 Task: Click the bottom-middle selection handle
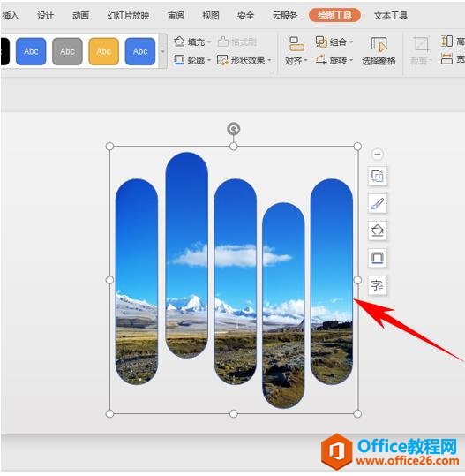click(x=234, y=413)
